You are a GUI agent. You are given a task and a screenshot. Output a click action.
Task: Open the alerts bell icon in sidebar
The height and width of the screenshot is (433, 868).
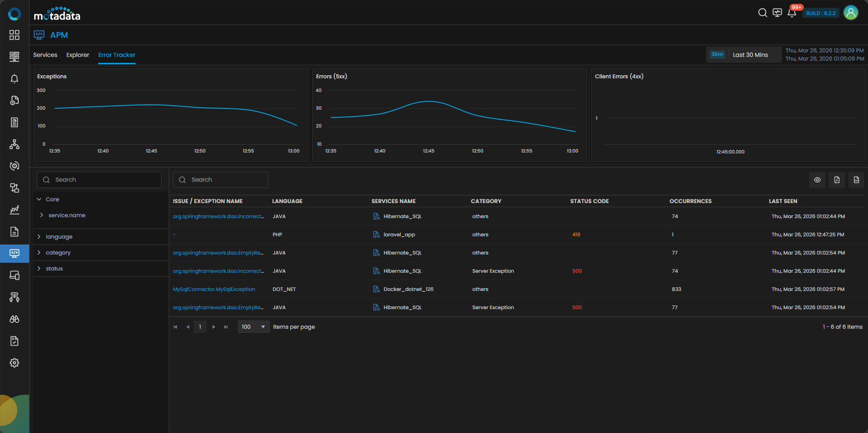pyautogui.click(x=15, y=79)
